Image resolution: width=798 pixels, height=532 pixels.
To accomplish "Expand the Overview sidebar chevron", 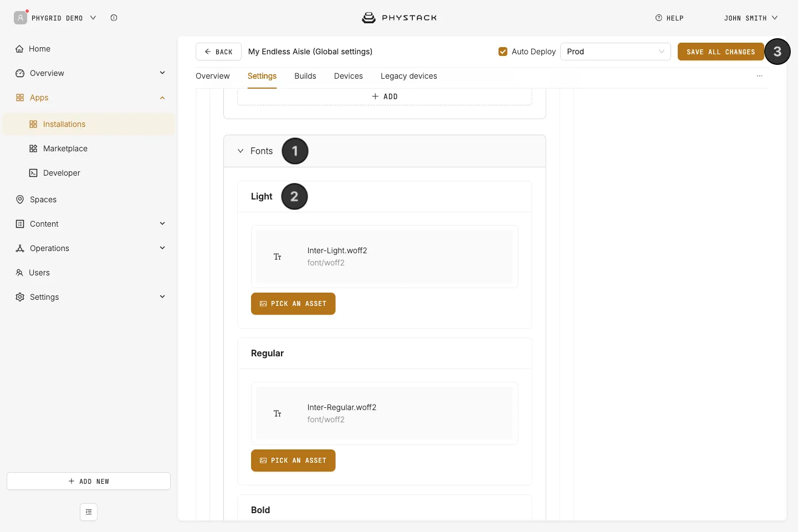I will pyautogui.click(x=162, y=73).
